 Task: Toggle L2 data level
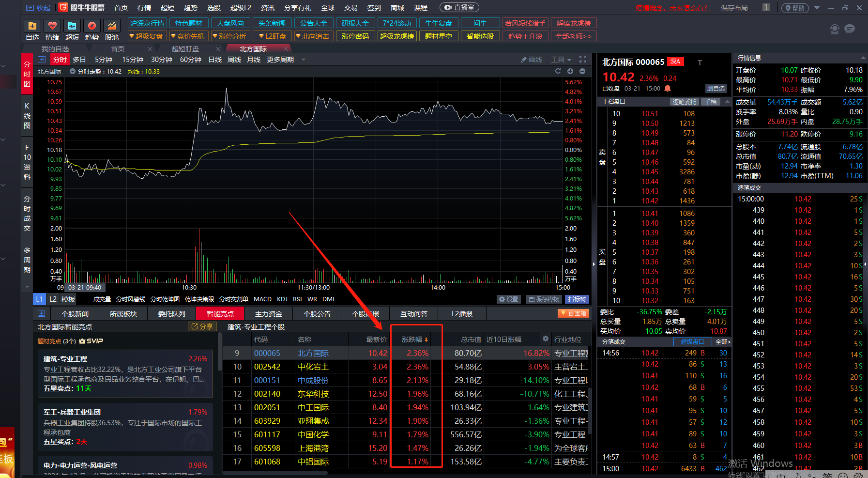(53, 299)
